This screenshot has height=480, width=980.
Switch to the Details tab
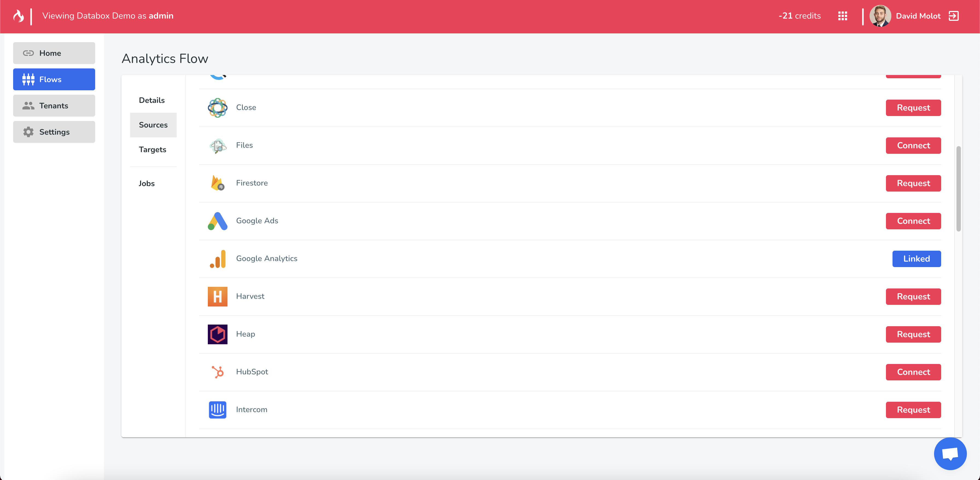(x=152, y=100)
